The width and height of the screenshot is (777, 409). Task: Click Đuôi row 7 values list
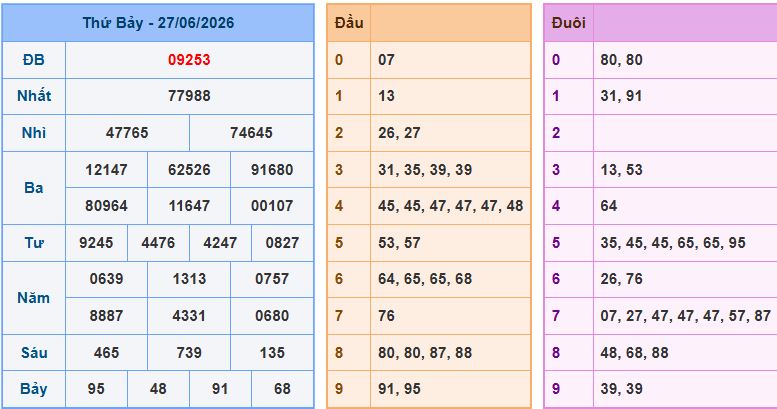(685, 315)
